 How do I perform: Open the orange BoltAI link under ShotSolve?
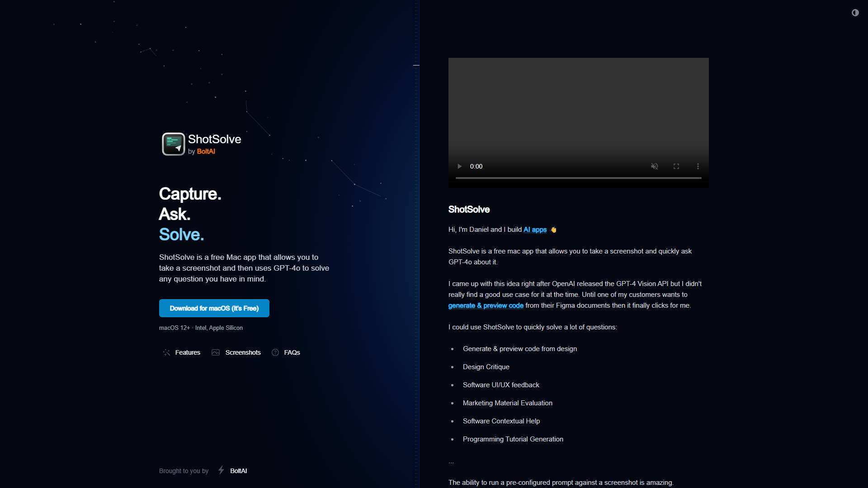[x=206, y=151]
